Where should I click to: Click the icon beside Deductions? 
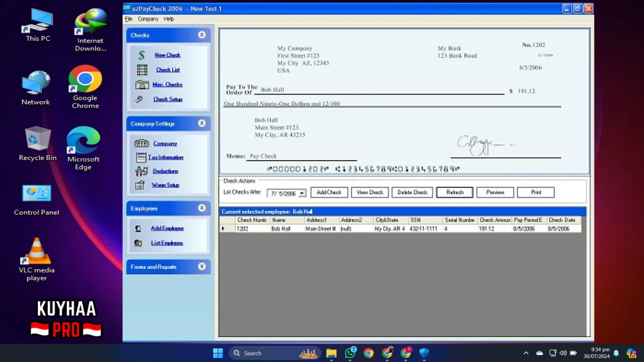(x=141, y=171)
